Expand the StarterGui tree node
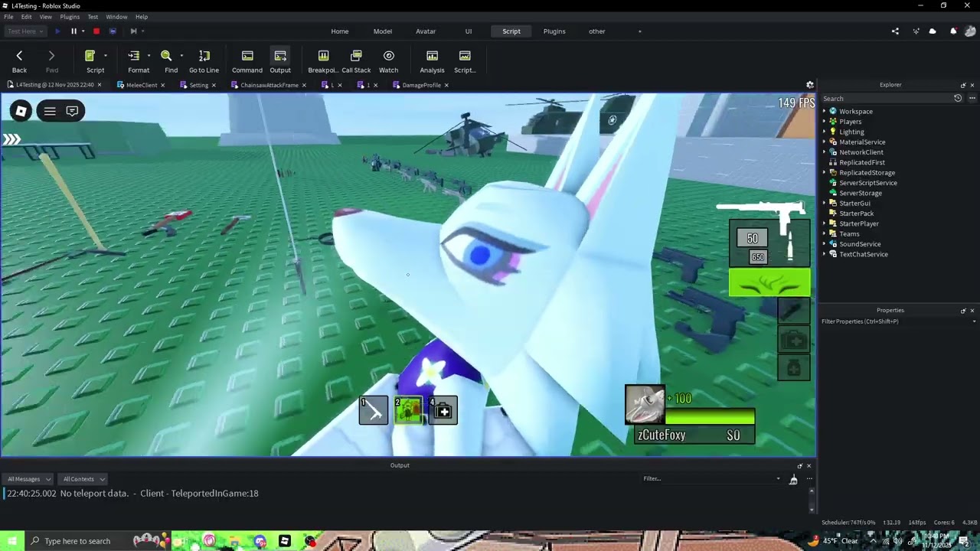980x551 pixels. pos(825,204)
